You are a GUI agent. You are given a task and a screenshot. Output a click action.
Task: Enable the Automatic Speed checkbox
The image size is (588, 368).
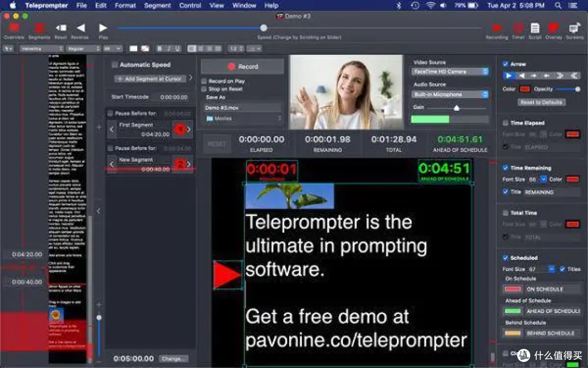[x=115, y=64]
